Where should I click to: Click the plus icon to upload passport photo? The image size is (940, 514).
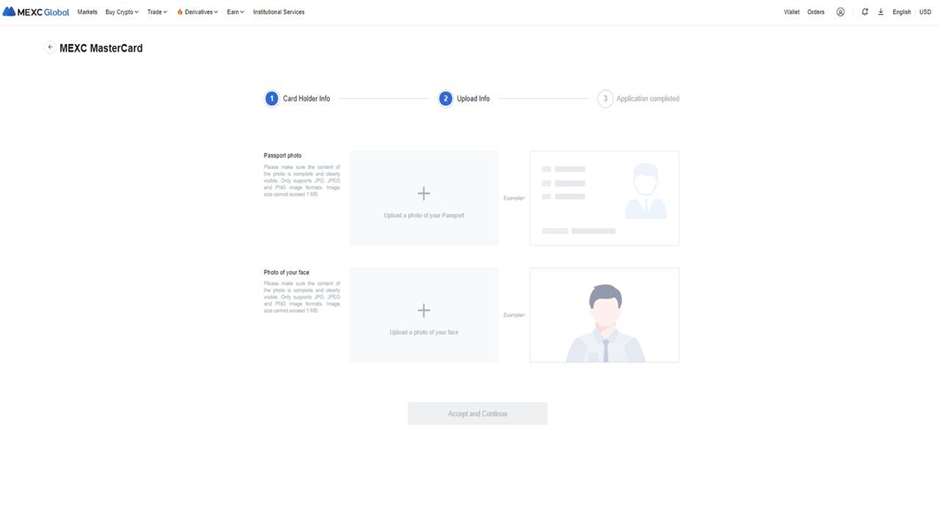[424, 193]
